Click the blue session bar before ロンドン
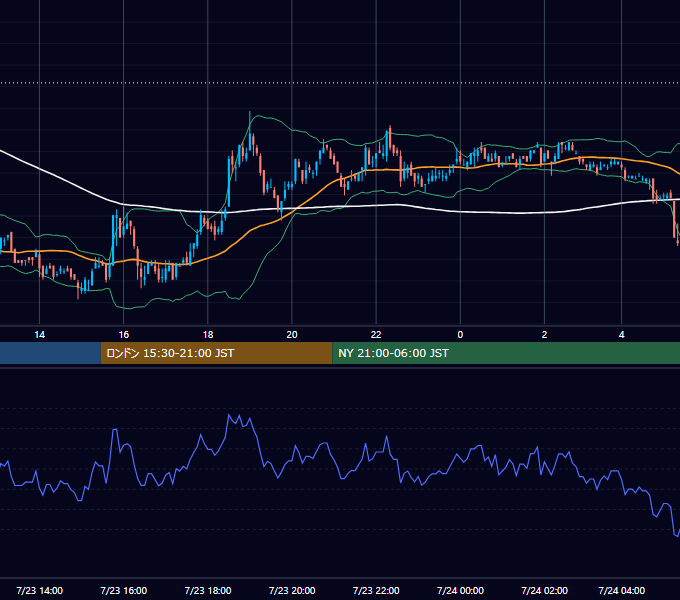 click(x=50, y=353)
